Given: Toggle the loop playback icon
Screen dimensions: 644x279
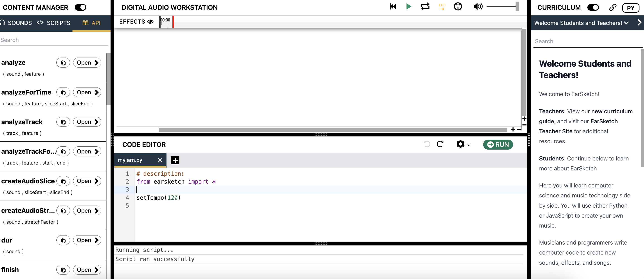Looking at the screenshot, I should pyautogui.click(x=425, y=7).
